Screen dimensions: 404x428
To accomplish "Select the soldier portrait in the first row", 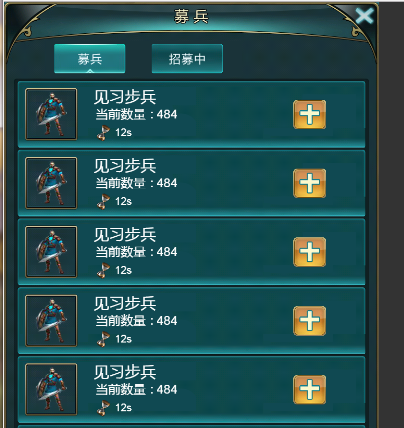I will click(51, 114).
